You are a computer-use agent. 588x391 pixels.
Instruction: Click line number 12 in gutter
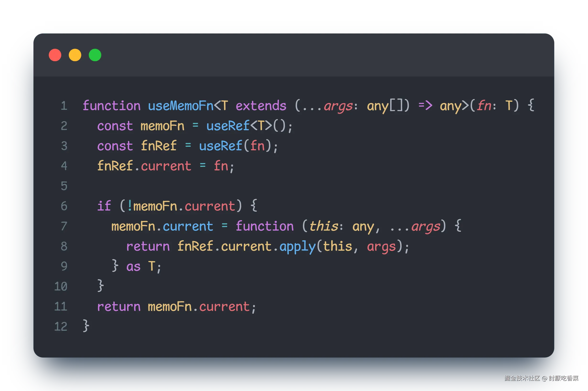point(61,327)
